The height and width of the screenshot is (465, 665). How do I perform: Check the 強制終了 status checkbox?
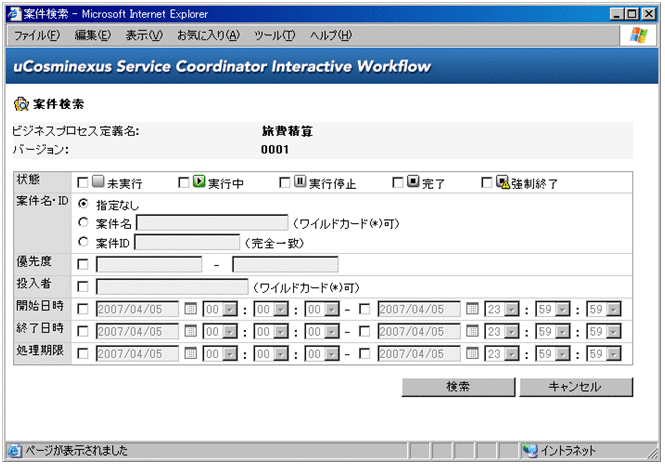tap(487, 183)
